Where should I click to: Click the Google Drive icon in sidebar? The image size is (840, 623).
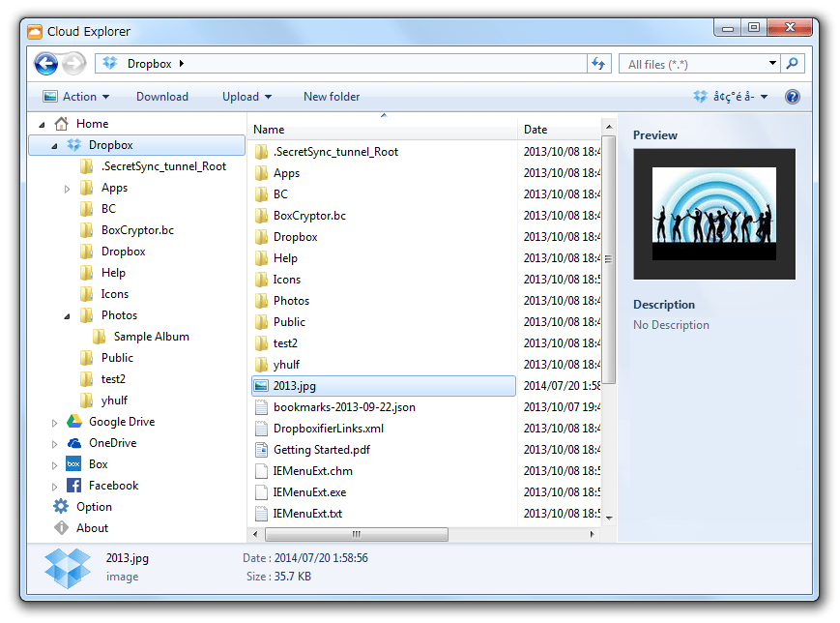[73, 422]
